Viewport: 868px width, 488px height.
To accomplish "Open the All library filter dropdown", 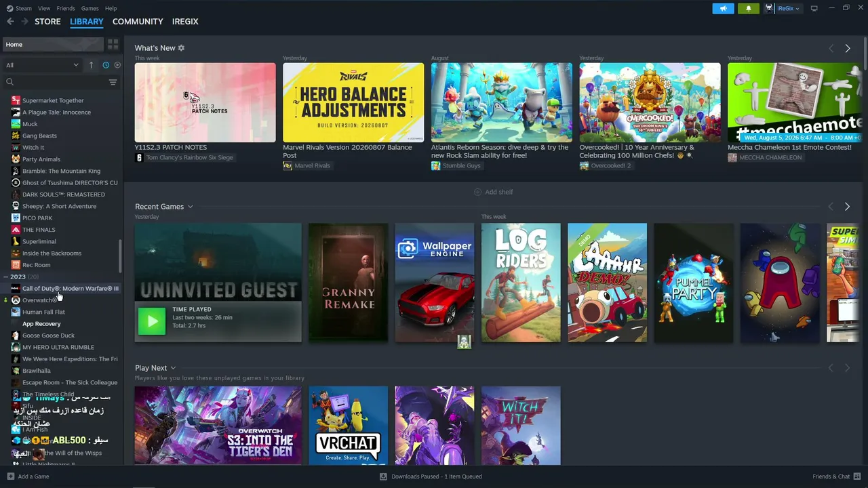I will 42,65.
